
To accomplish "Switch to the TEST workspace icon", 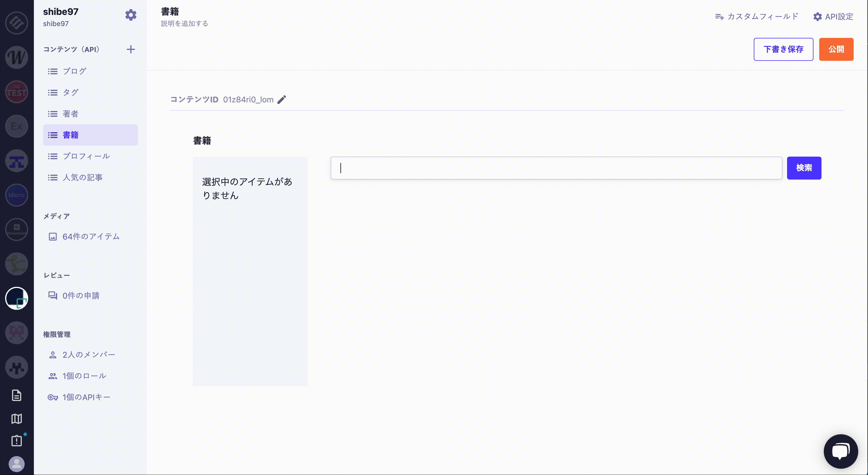I will [17, 92].
